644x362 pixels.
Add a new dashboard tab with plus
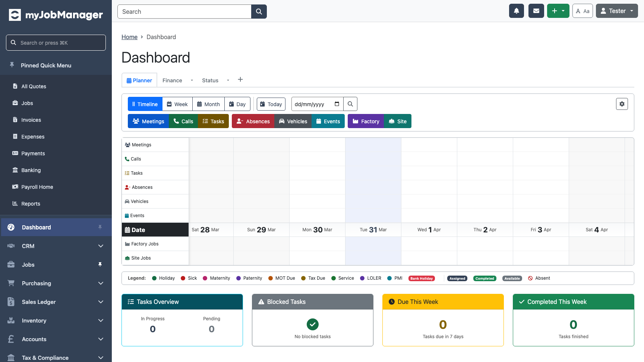240,80
